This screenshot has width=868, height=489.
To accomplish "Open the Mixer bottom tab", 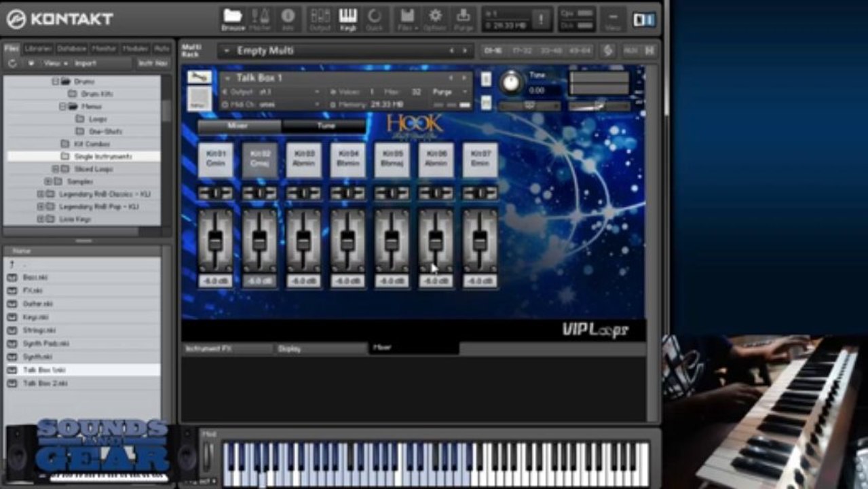I will 414,348.
